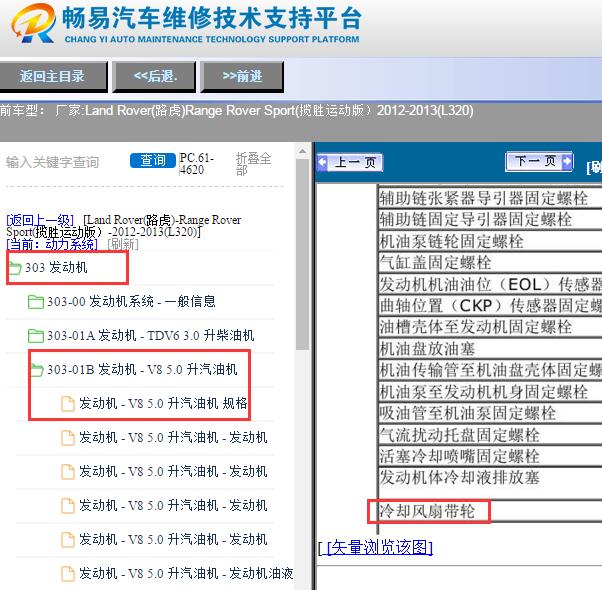This screenshot has height=590, width=602.
Task: Click right arrow icon on 下一页
Action: [x=567, y=161]
